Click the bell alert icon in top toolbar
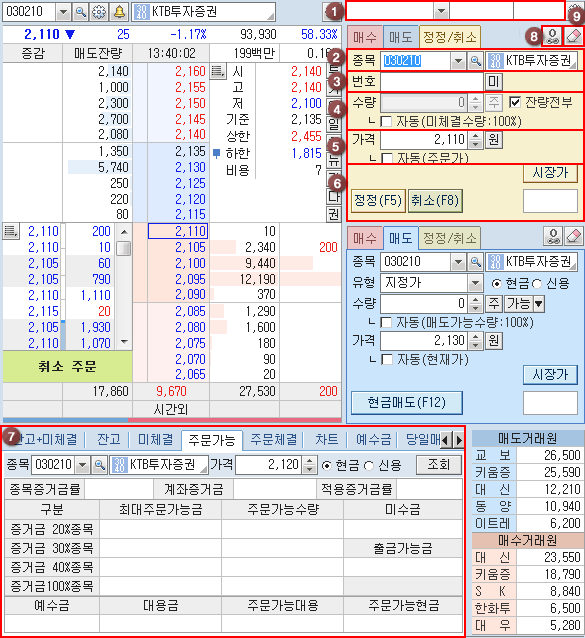585x638 pixels. [x=119, y=12]
